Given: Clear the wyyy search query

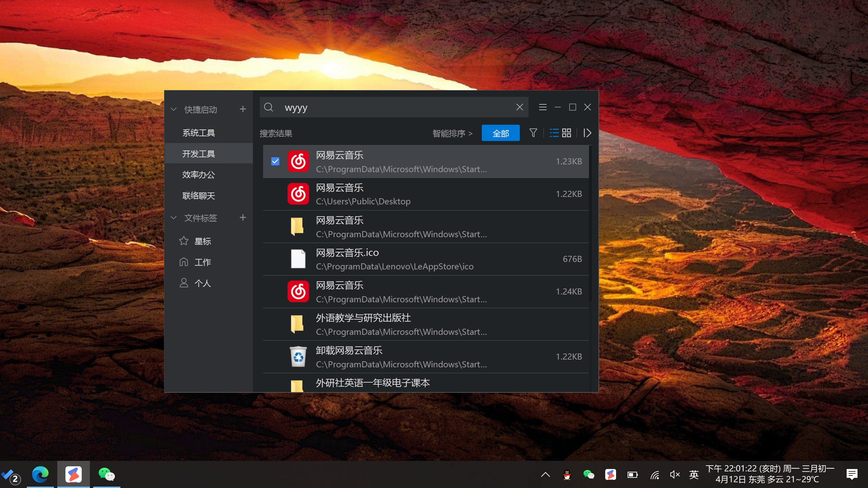Looking at the screenshot, I should (x=519, y=107).
